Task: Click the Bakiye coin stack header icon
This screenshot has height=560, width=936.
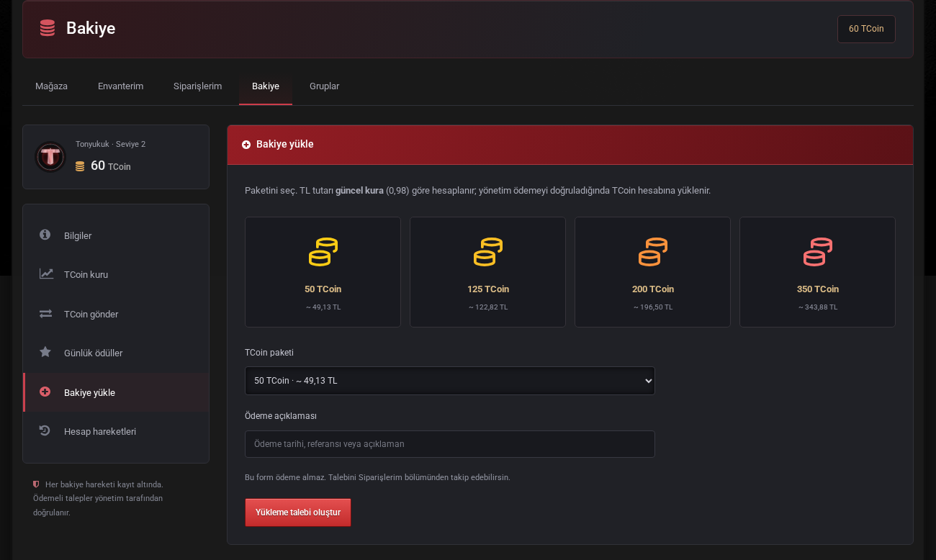Action: coord(48,28)
